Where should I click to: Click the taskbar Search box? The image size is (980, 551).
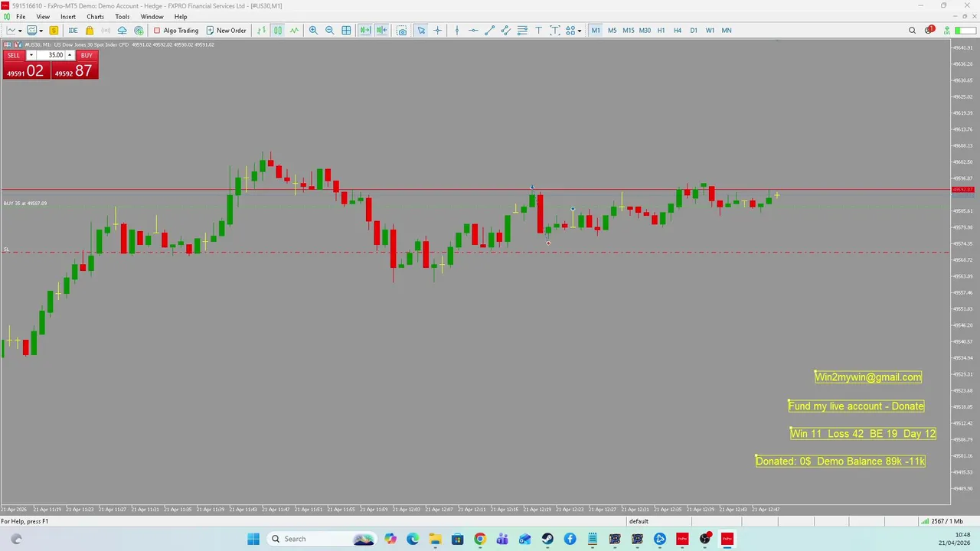[321, 539]
